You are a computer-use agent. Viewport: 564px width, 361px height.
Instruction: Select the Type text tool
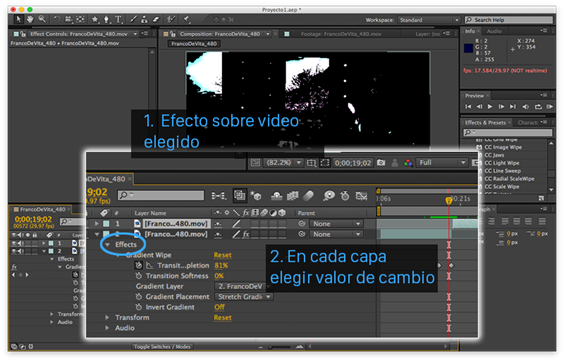tap(118, 19)
